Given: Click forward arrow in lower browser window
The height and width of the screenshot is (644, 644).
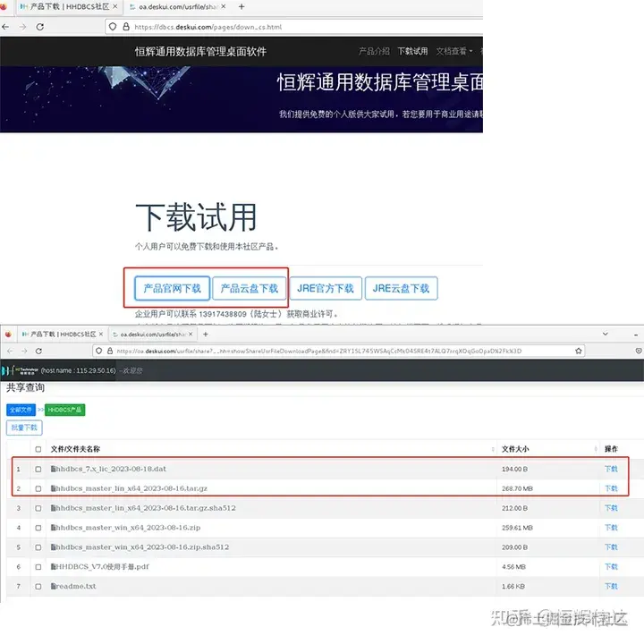Looking at the screenshot, I should coord(24,352).
